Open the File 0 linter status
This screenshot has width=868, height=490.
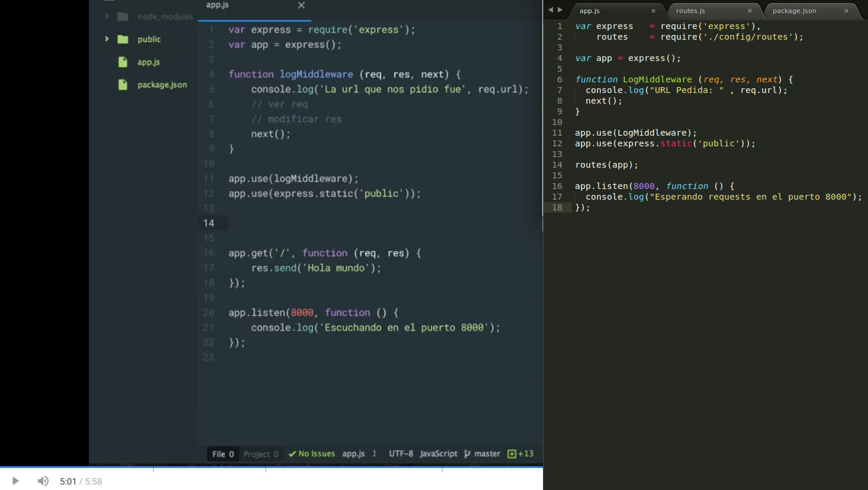coord(223,454)
